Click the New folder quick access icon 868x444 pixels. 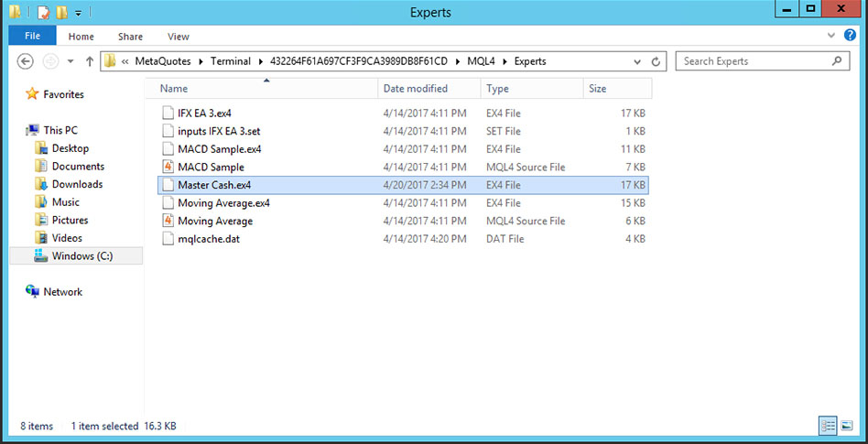[61, 11]
